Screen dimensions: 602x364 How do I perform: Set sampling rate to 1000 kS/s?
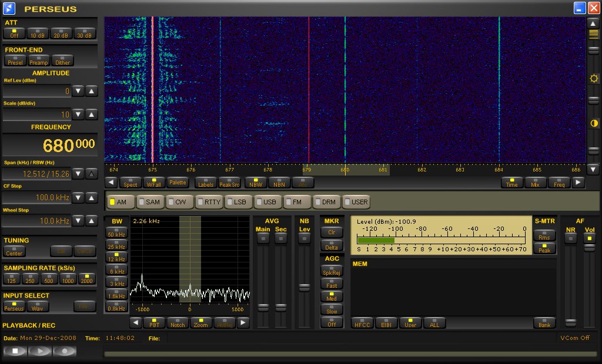(68, 279)
